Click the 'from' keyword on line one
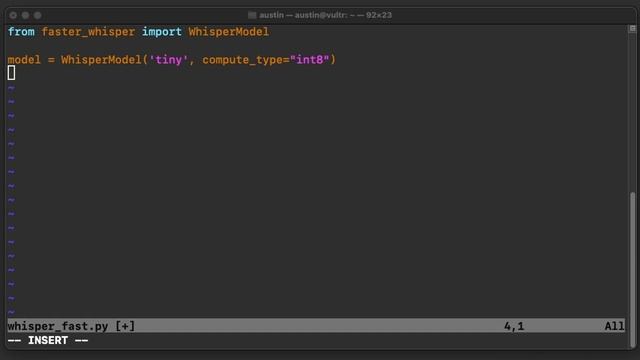The height and width of the screenshot is (360, 640). coord(21,32)
